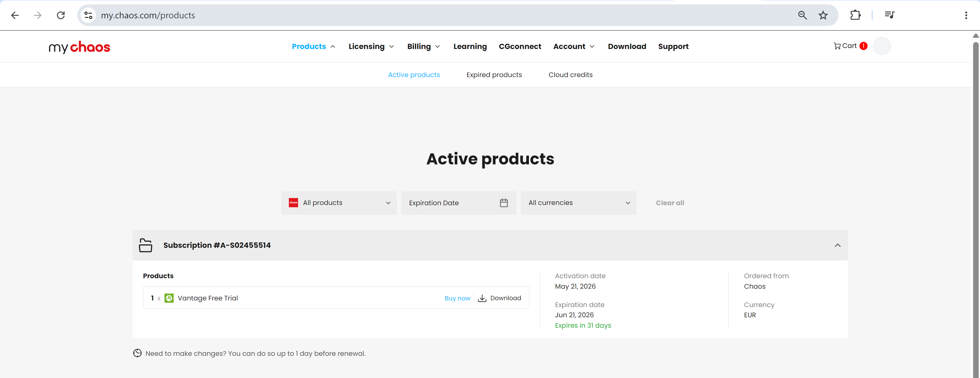
Task: Open the media controls icon
Action: (x=889, y=15)
